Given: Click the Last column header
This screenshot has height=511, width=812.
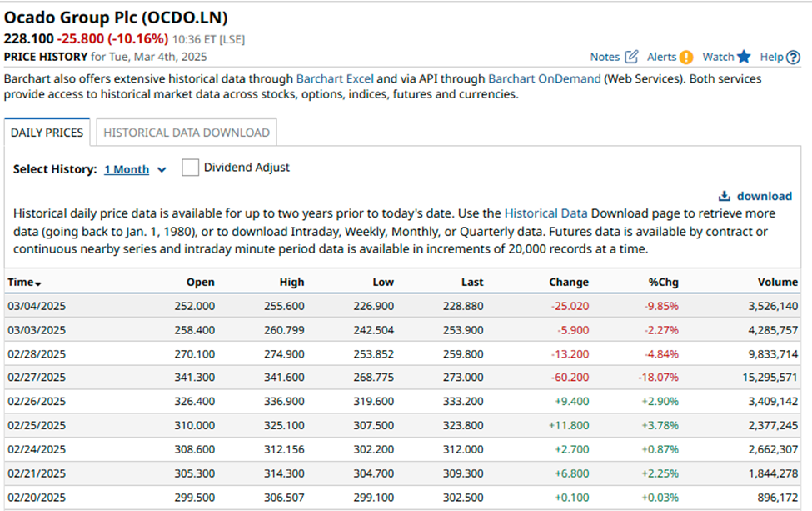Looking at the screenshot, I should [472, 282].
